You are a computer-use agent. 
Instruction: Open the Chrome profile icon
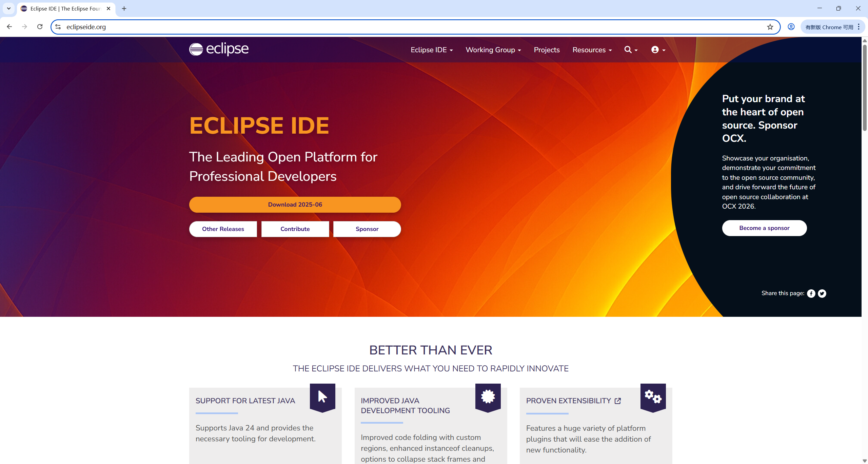(x=791, y=27)
